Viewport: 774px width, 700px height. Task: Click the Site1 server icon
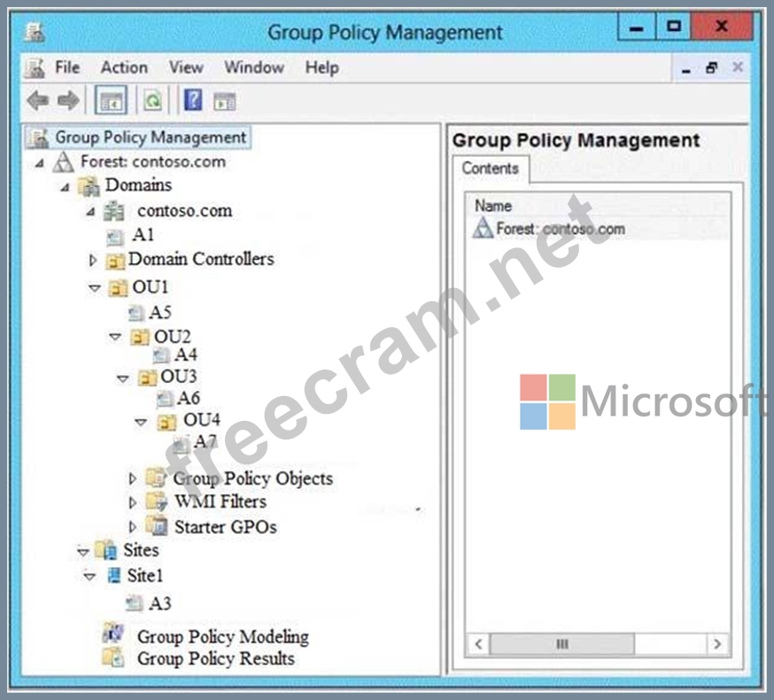pos(114,576)
